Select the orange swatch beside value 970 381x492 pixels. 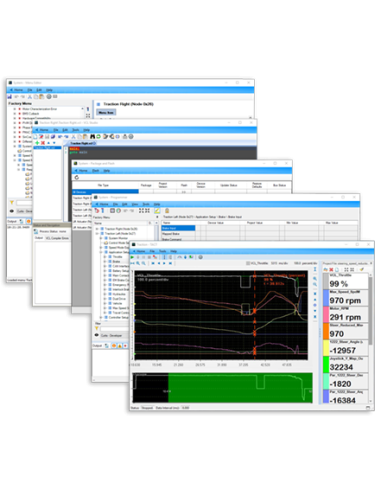pyautogui.click(x=326, y=331)
